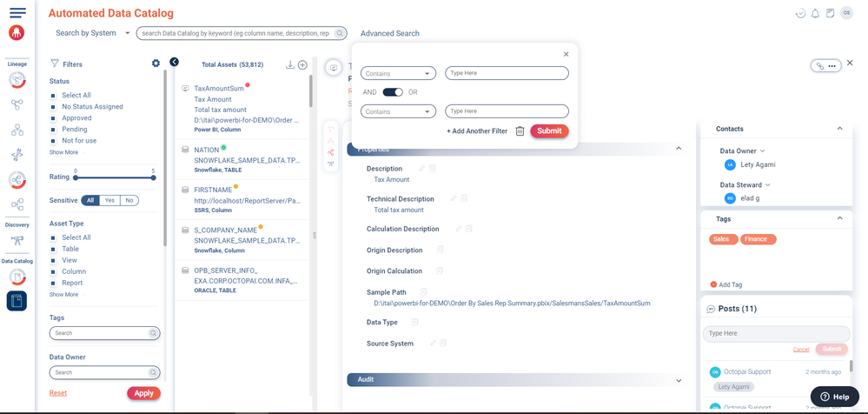Viewport: 868px width, 414px height.
Task: Open the book icon in the header
Action: click(830, 13)
